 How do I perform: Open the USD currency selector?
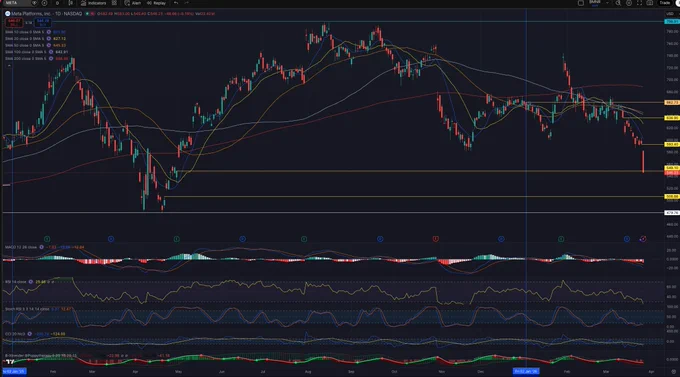click(x=670, y=14)
